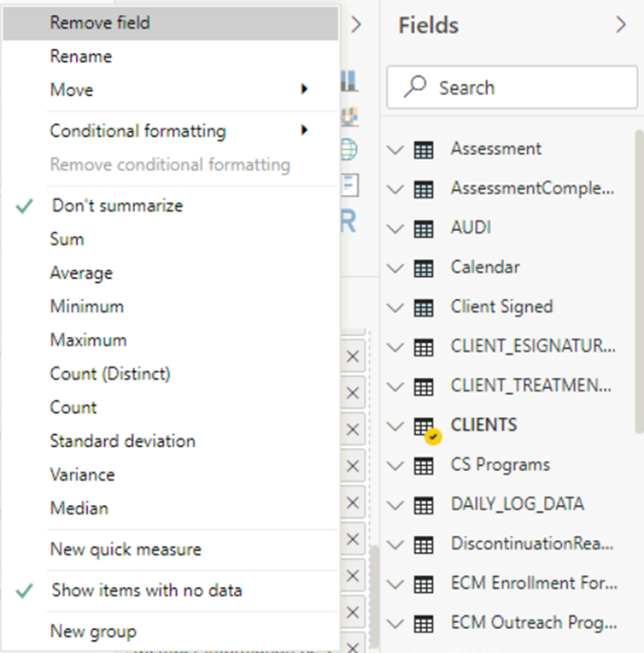Click the checked table icon beside CLIENTS
Image resolution: width=644 pixels, height=653 pixels.
427,429
